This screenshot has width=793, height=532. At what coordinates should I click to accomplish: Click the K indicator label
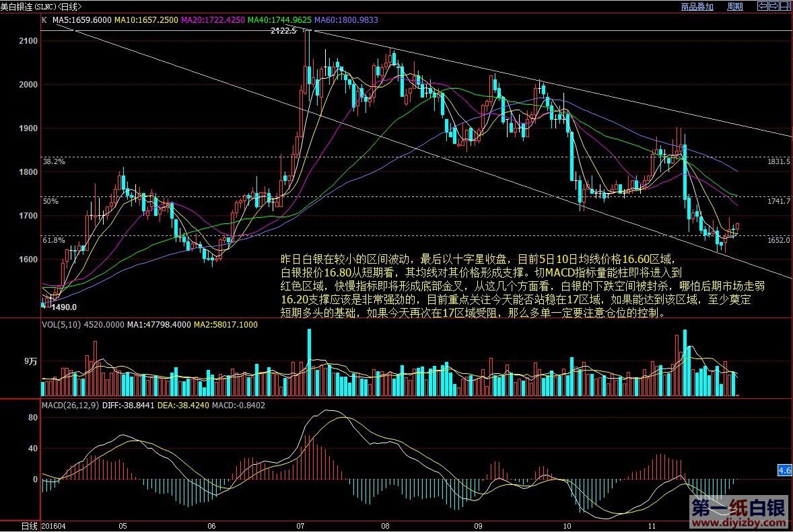tap(44, 20)
